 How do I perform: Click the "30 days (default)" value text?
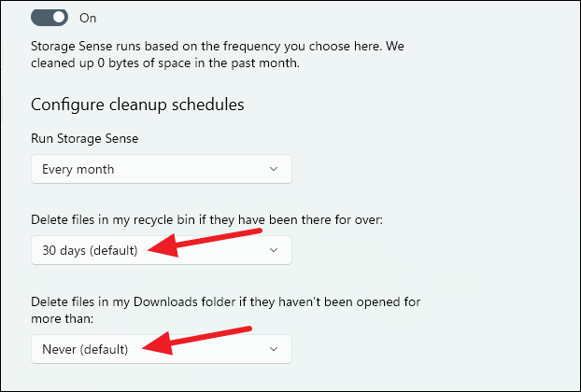point(90,250)
